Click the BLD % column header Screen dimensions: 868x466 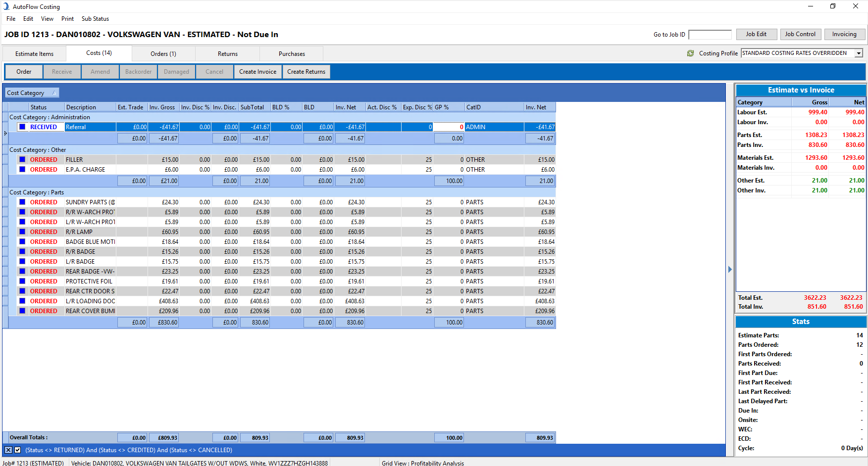[x=286, y=107]
